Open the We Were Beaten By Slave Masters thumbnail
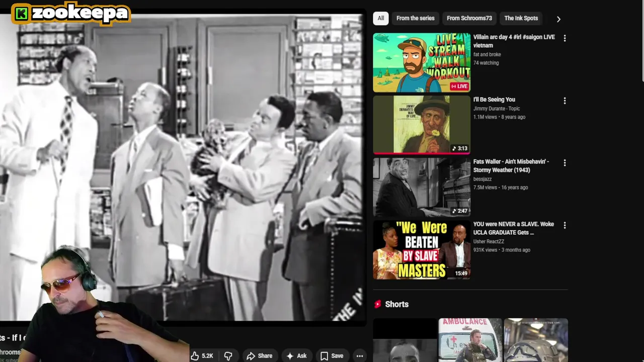The width and height of the screenshot is (644, 362). coord(422,249)
